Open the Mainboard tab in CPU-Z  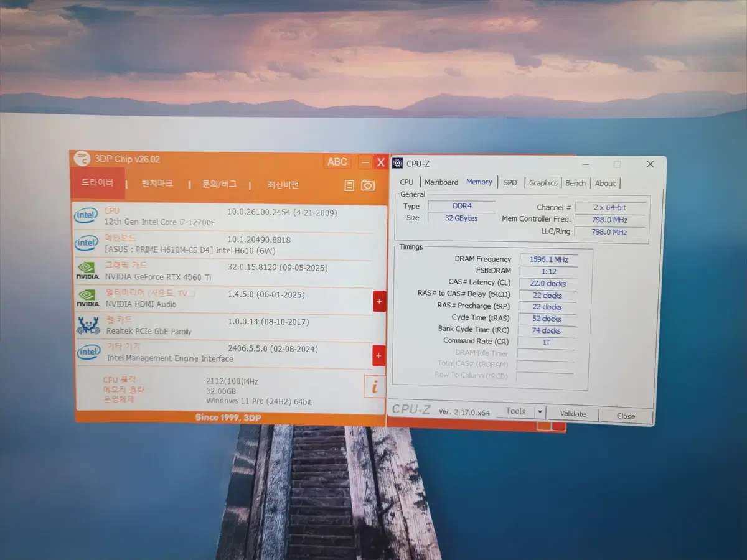pyautogui.click(x=441, y=182)
